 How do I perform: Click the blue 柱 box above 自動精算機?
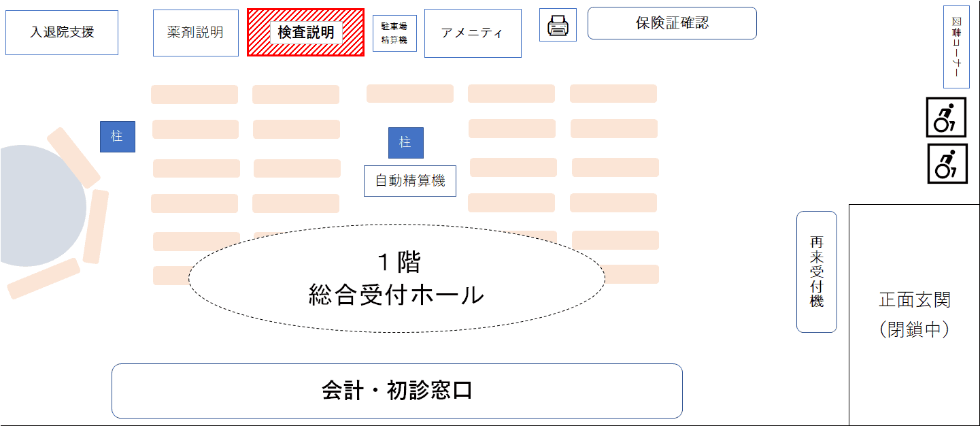pyautogui.click(x=405, y=143)
